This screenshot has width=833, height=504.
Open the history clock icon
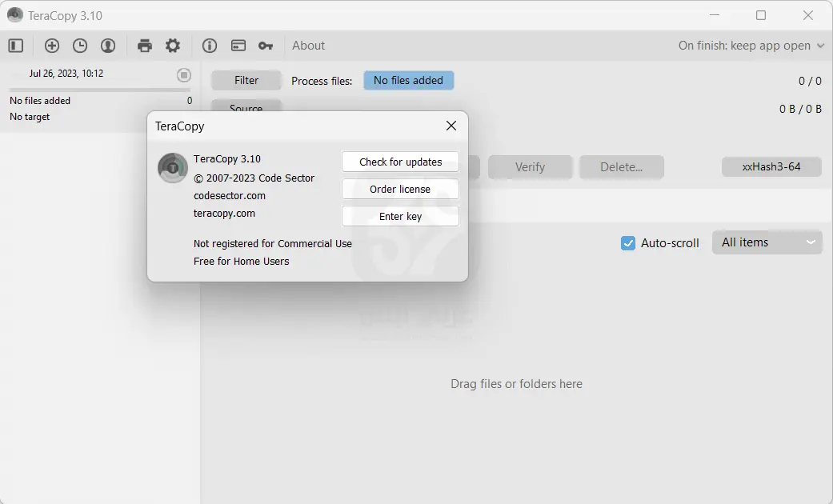coord(80,46)
